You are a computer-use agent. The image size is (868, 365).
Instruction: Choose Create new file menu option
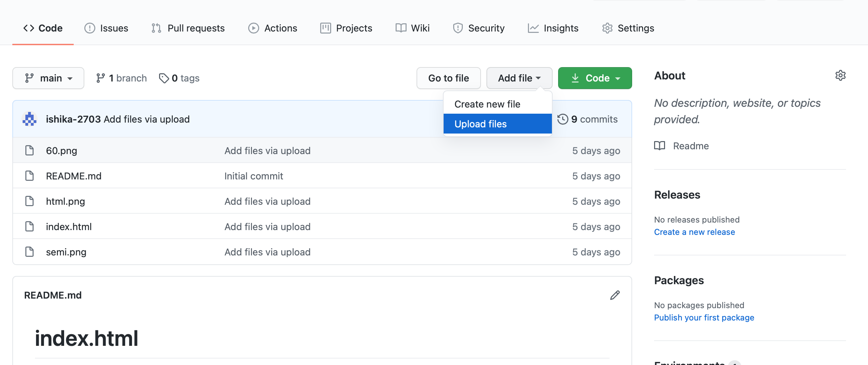(x=487, y=104)
